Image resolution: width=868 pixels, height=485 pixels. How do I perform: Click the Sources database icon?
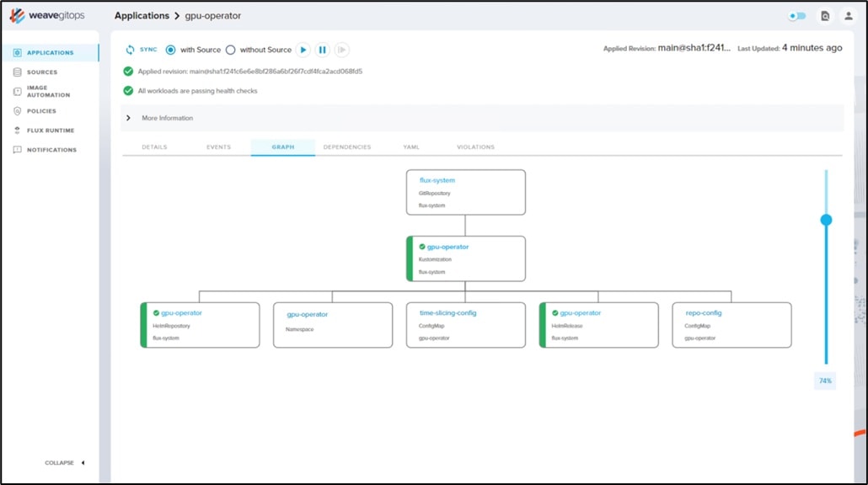click(x=17, y=72)
